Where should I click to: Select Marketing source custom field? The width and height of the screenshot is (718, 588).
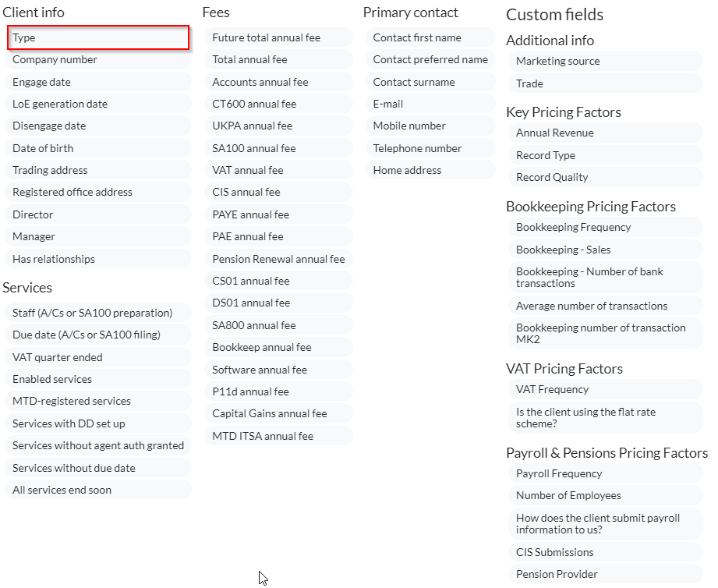coord(606,61)
